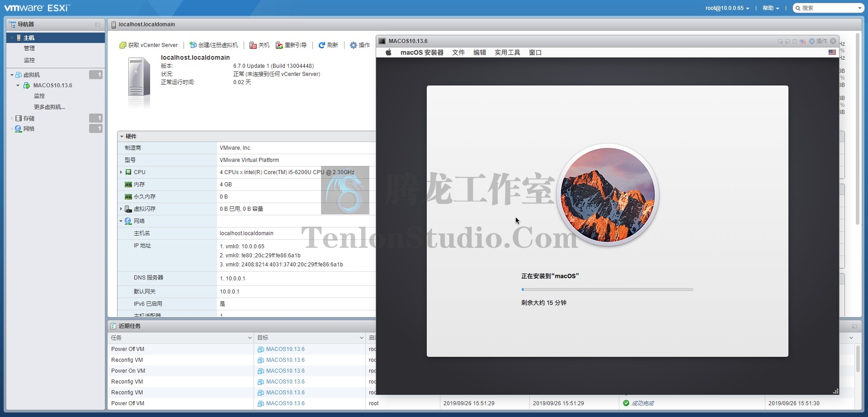Screen dimensions: 868x417
Task: Click the main panel vertical scrollbar
Action: click(858, 129)
